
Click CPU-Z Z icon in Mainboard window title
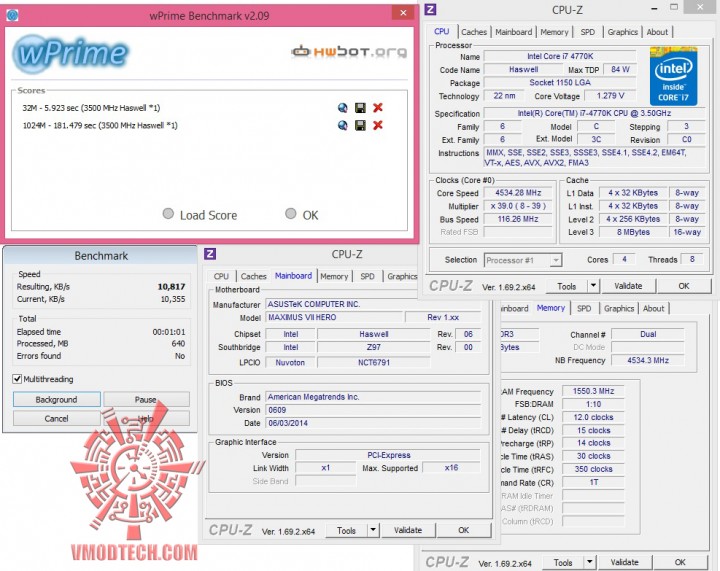(210, 254)
